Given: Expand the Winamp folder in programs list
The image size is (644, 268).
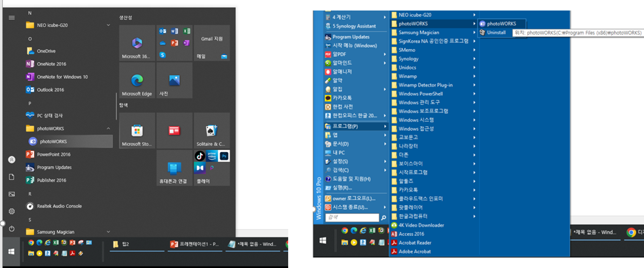Looking at the screenshot, I should 434,76.
